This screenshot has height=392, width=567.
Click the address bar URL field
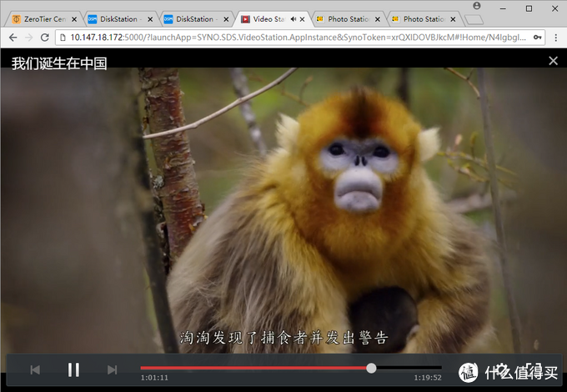point(292,38)
